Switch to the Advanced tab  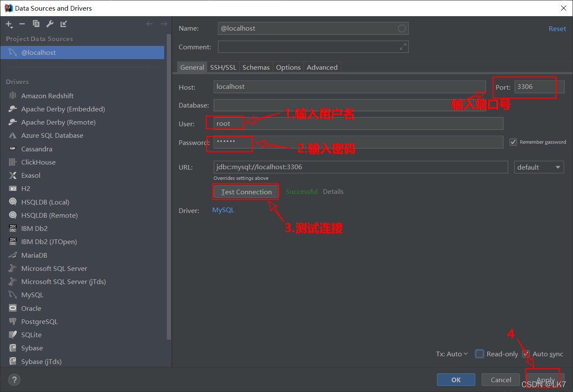(x=322, y=67)
